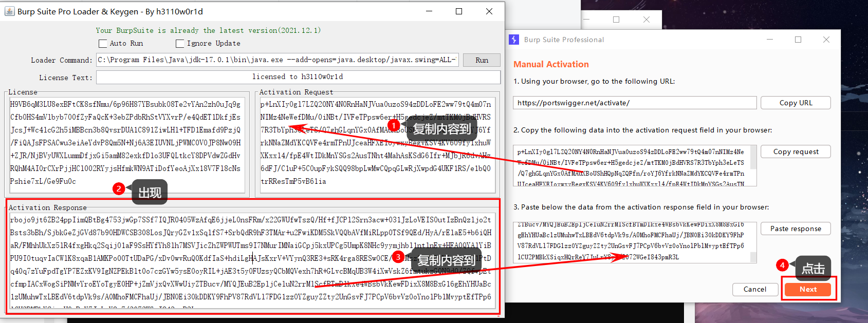This screenshot has width=868, height=323.
Task: Toggle the Ignore Update checkbox
Action: pos(180,44)
